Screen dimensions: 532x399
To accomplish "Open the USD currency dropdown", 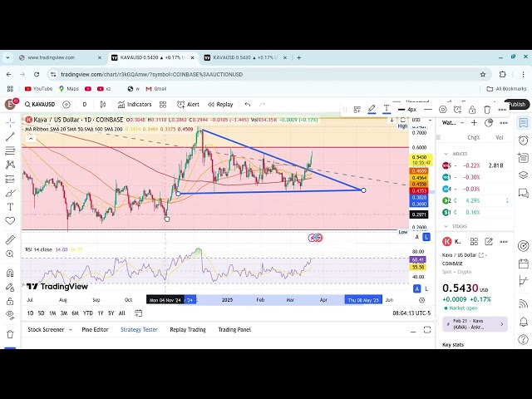I will coord(421,120).
